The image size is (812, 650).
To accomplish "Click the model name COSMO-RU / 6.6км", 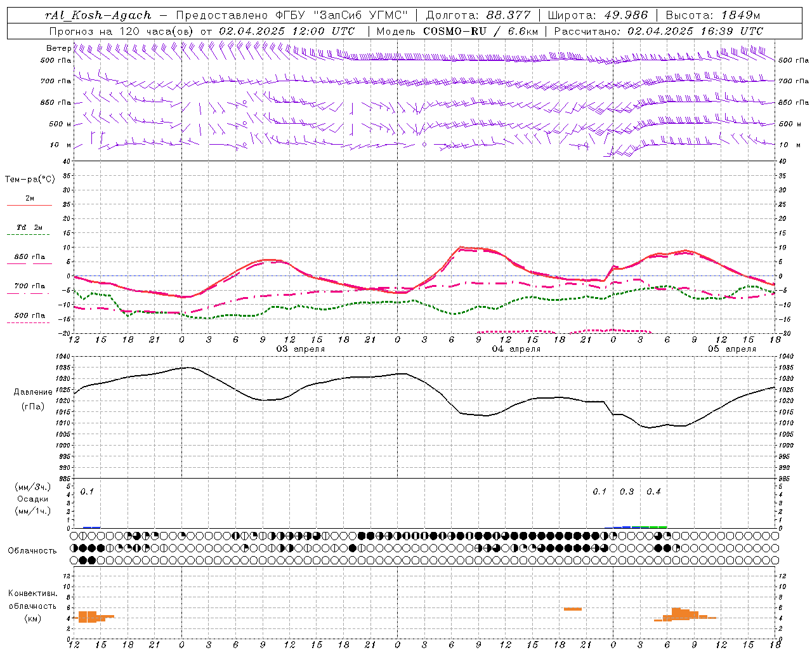I will pyautogui.click(x=481, y=31).
